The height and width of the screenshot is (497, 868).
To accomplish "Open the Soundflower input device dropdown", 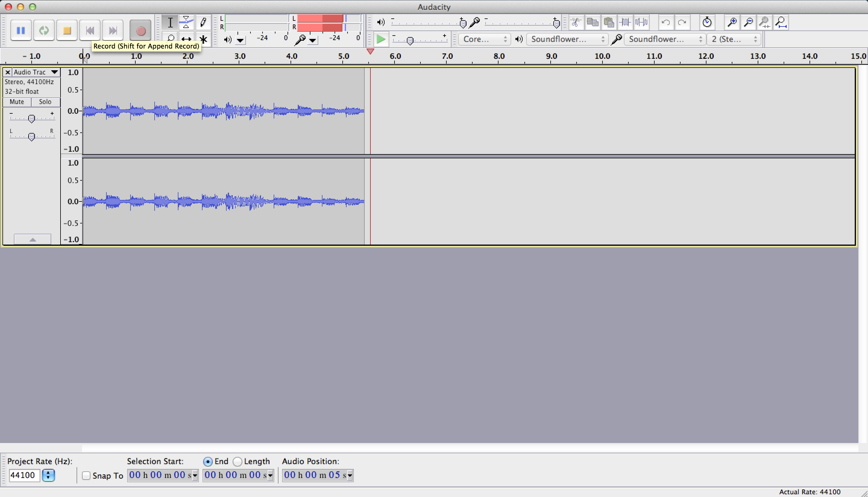I will coord(665,39).
